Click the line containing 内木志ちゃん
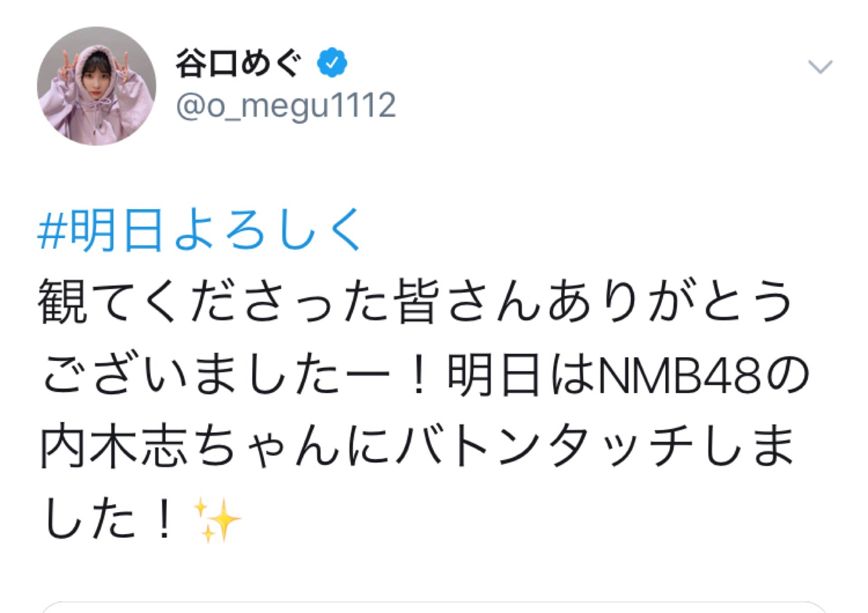The width and height of the screenshot is (868, 613). point(417,447)
